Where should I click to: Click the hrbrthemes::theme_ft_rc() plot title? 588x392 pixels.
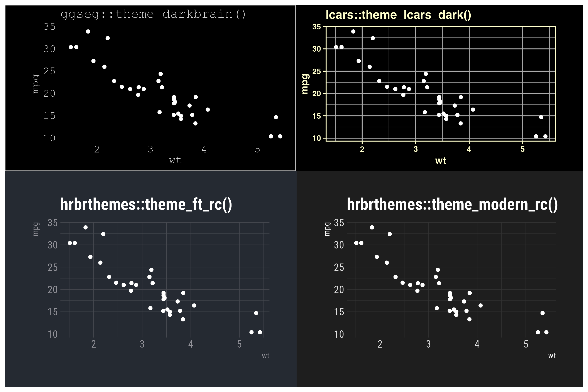pyautogui.click(x=146, y=204)
